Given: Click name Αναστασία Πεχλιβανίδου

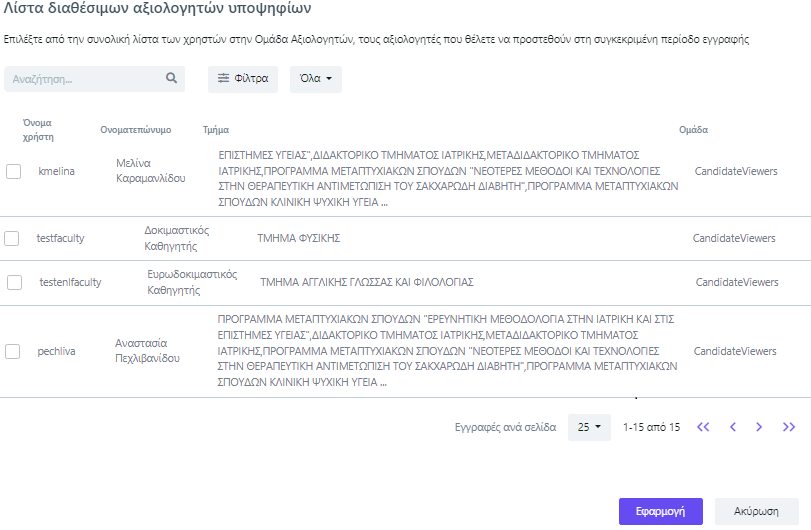Looking at the screenshot, I should click(147, 351).
